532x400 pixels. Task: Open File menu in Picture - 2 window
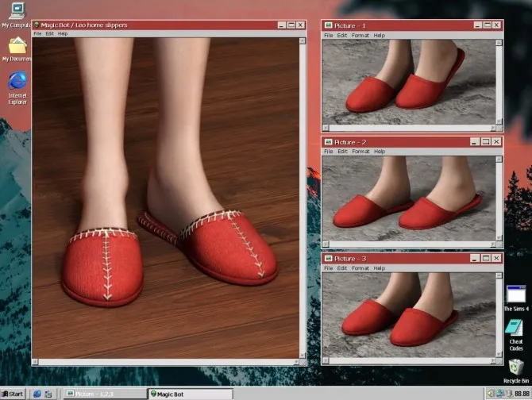328,151
